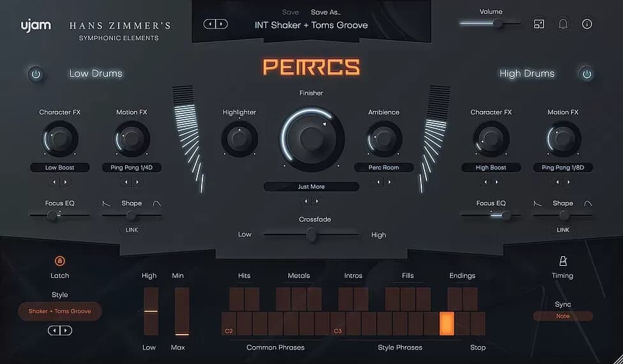Click the Min/Max modulation strip

coord(182,312)
